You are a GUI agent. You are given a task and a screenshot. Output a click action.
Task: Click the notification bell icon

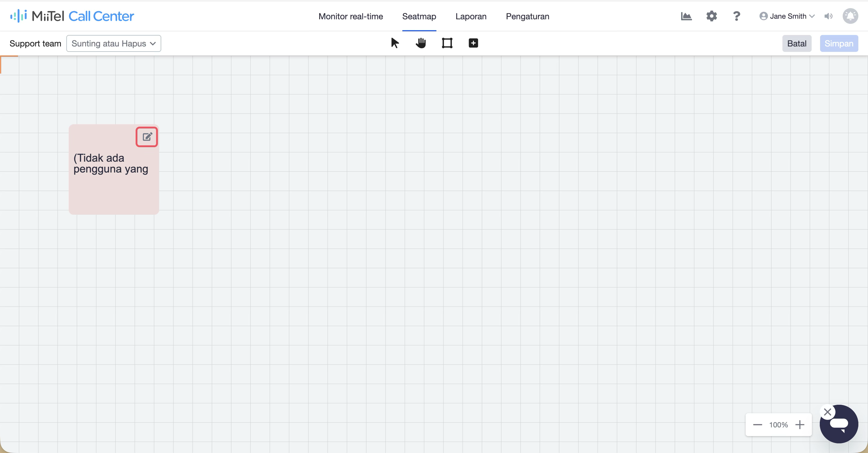tap(851, 16)
